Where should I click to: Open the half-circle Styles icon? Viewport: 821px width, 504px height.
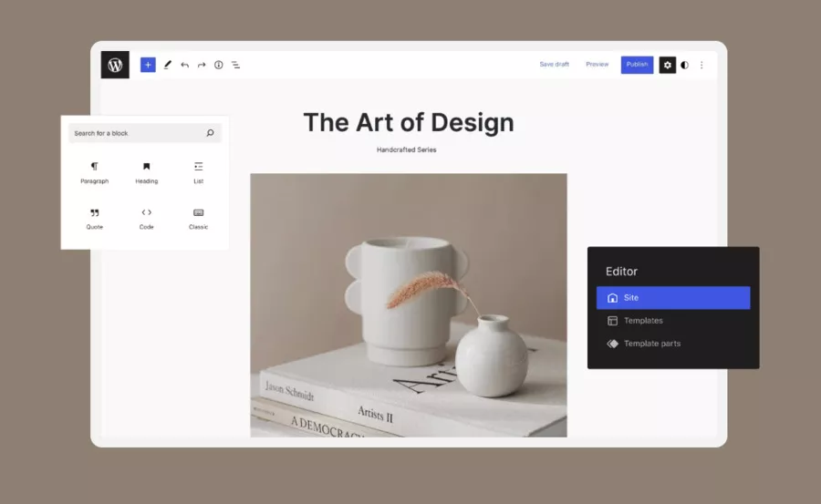point(685,65)
